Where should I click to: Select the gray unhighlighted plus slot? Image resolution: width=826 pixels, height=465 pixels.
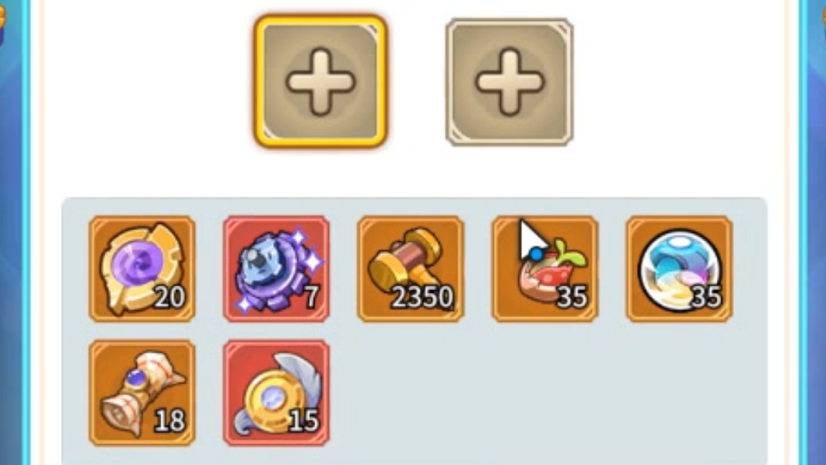coord(509,82)
